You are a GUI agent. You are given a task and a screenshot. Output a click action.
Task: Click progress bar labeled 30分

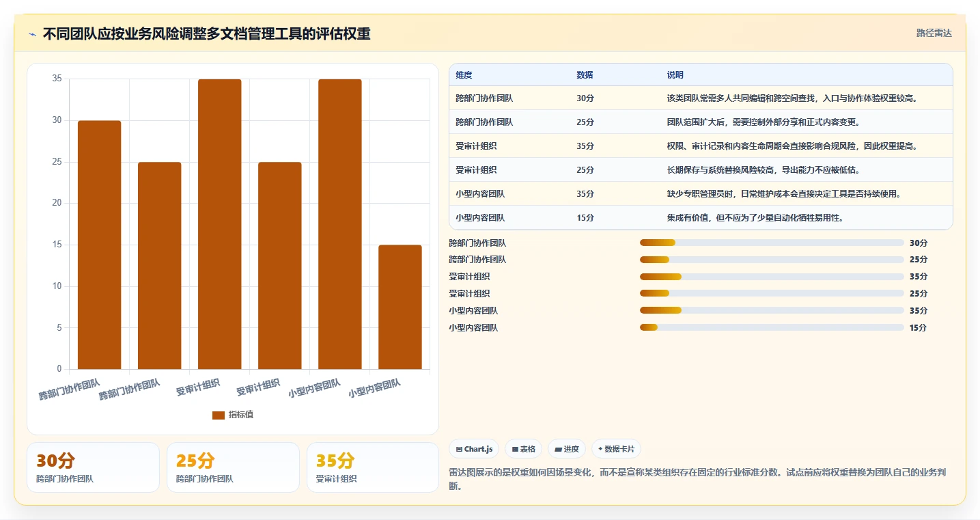(x=772, y=243)
